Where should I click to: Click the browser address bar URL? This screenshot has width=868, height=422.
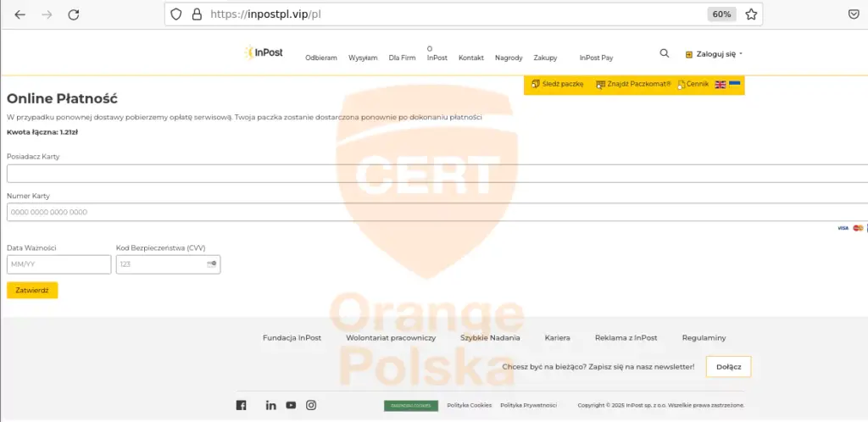pyautogui.click(x=265, y=14)
